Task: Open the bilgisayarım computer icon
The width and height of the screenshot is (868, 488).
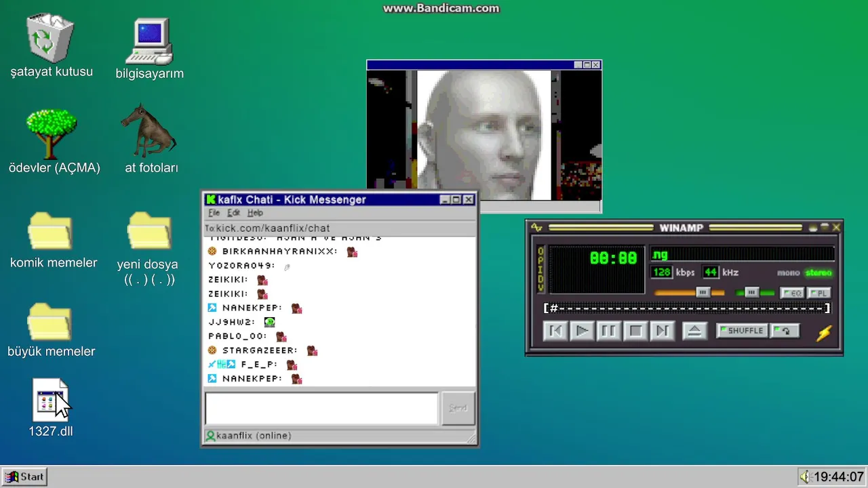Action: pyautogui.click(x=150, y=42)
